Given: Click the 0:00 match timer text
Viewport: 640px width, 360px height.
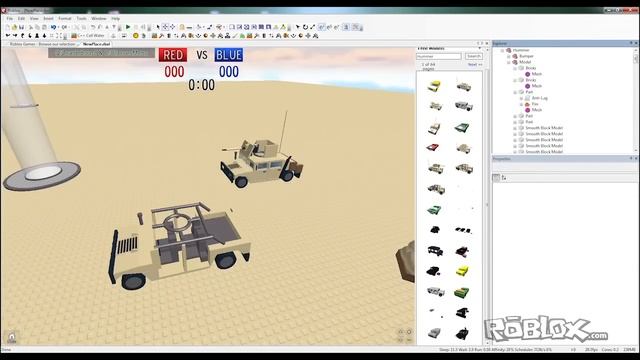Looking at the screenshot, I should [201, 85].
